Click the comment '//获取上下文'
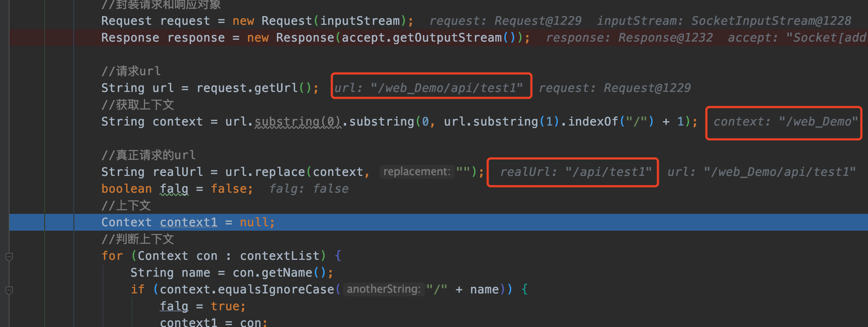The image size is (868, 327). coord(138,105)
